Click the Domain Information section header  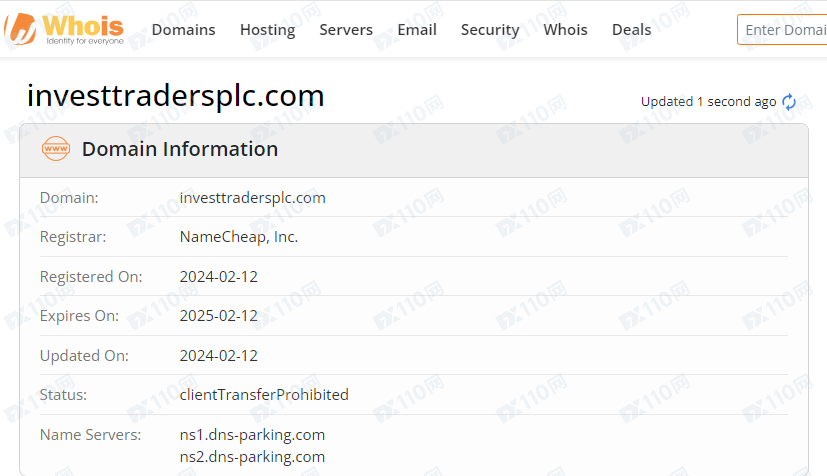pos(180,150)
